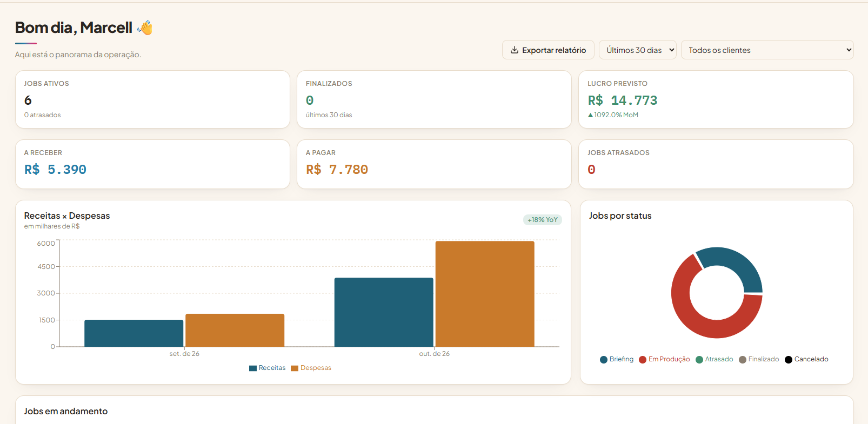Image resolution: width=868 pixels, height=424 pixels.
Task: Click the Finalizado legend dot
Action: click(743, 360)
